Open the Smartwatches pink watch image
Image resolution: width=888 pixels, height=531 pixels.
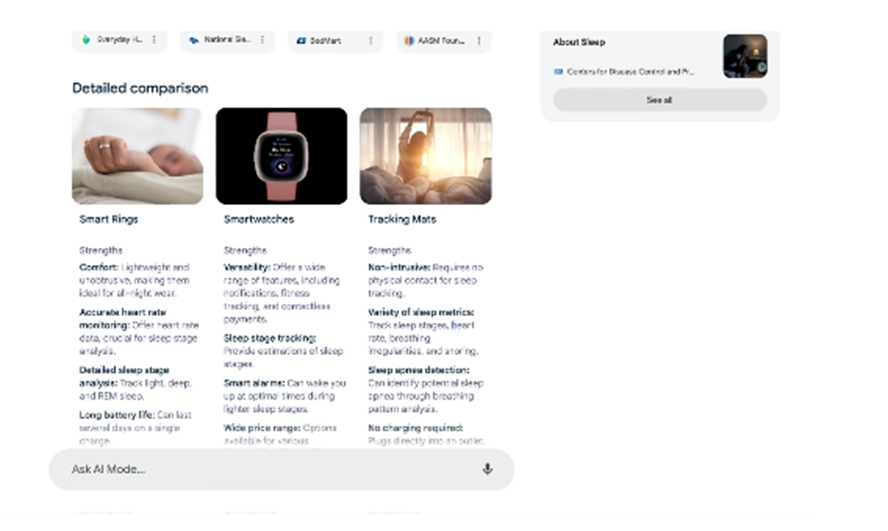click(281, 156)
